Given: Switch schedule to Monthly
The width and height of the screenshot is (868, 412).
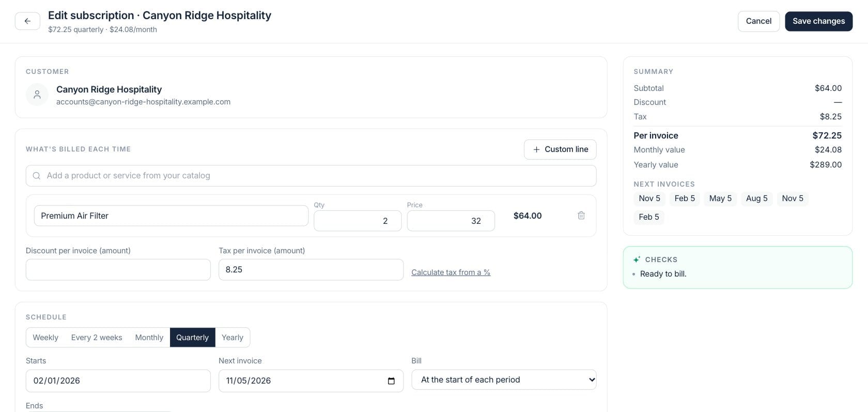Looking at the screenshot, I should [149, 338].
